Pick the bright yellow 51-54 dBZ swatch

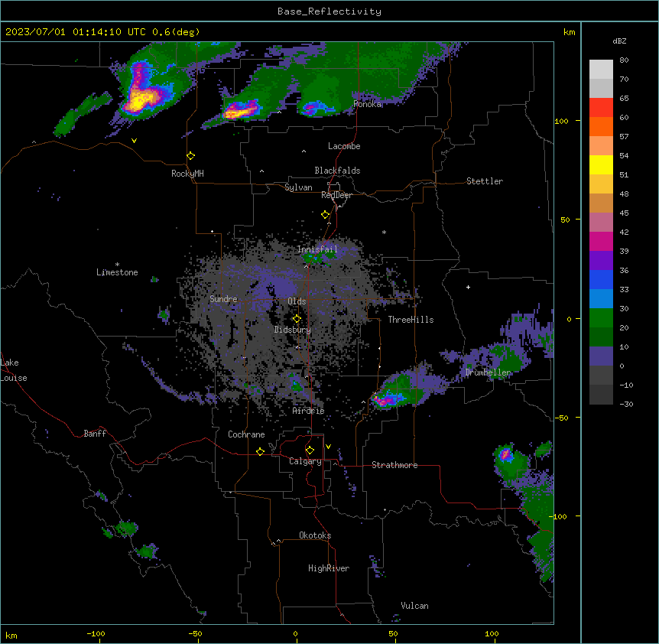point(601,164)
